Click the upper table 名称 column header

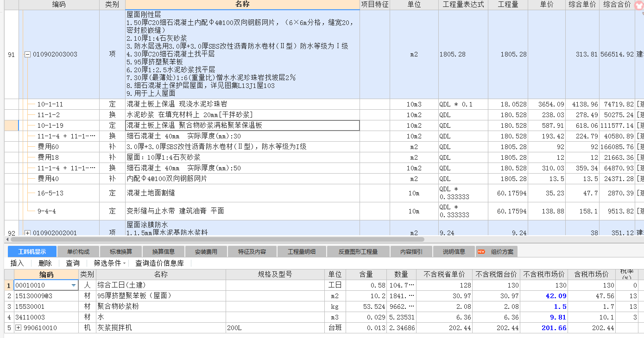point(242,5)
